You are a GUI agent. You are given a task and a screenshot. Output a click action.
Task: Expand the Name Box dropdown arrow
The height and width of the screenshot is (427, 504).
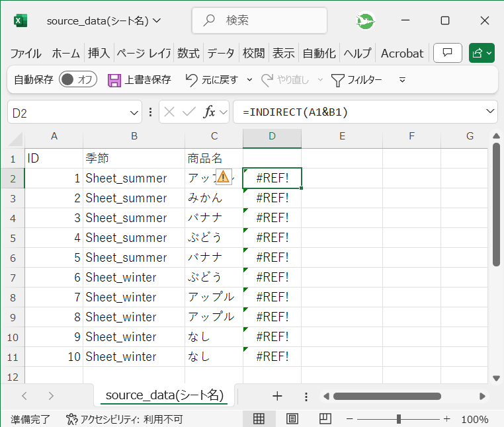[134, 113]
